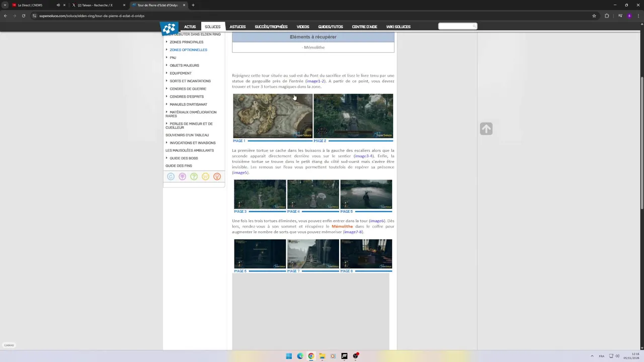Image resolution: width=644 pixels, height=362 pixels.
Task: Open the ASTUCES menu
Action: click(x=237, y=27)
